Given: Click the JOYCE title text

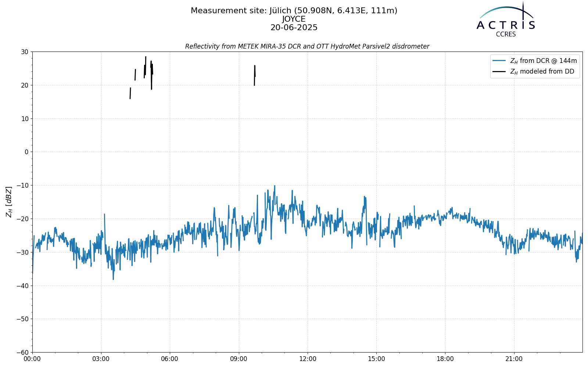Looking at the screenshot, I should [x=294, y=19].
